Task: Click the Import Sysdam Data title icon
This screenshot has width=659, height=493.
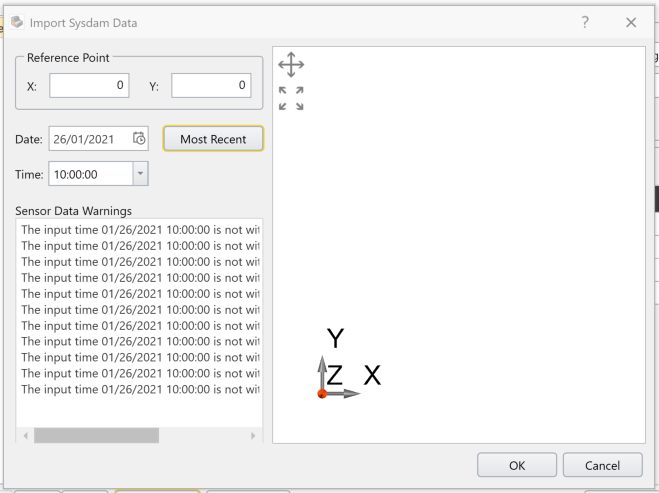Action: tap(17, 22)
